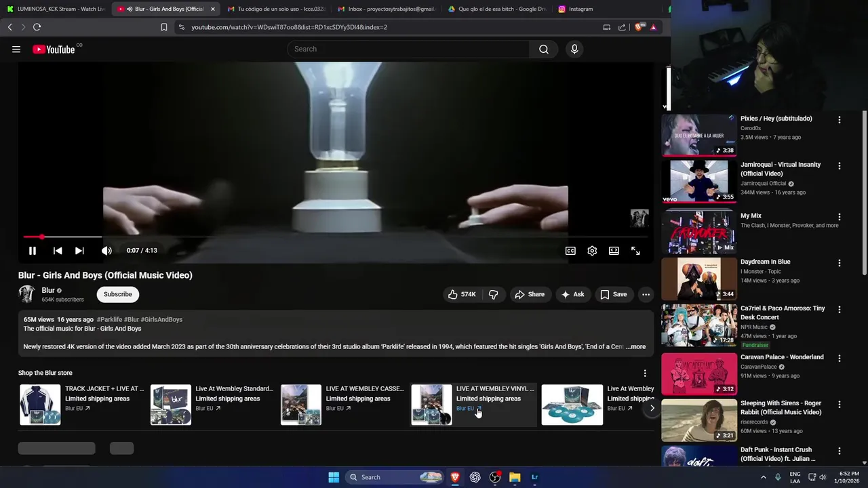
Task: Open options for Sleeping With Sirens video
Action: (839, 404)
